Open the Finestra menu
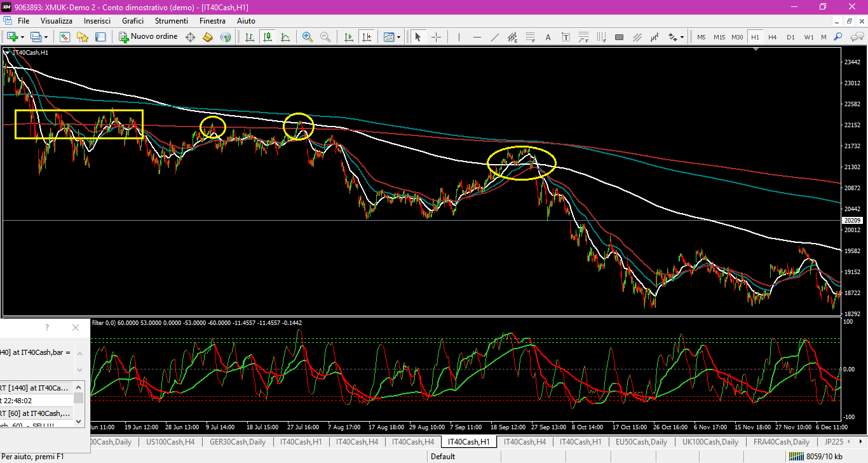Viewport: 868px width, 463px height. coord(212,21)
